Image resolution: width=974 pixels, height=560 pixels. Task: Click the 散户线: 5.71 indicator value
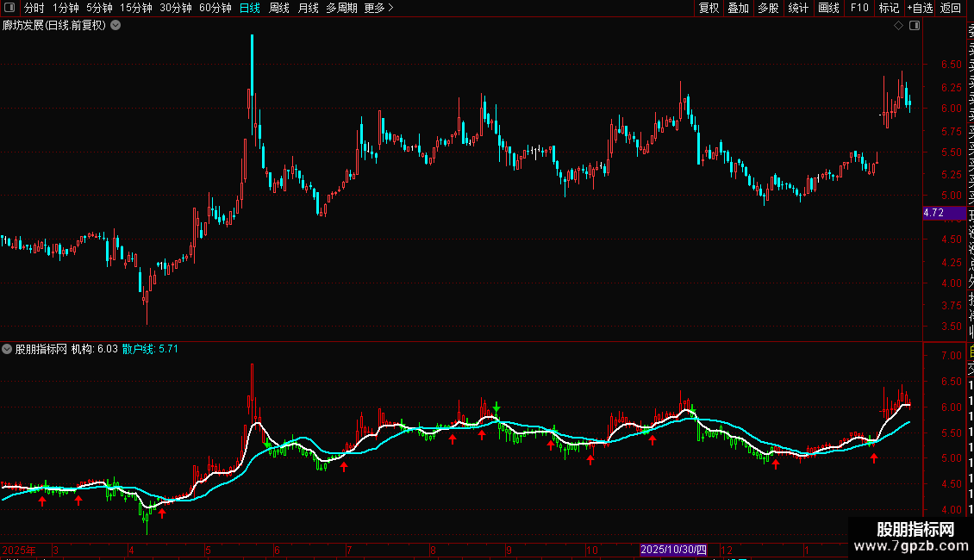coord(150,349)
